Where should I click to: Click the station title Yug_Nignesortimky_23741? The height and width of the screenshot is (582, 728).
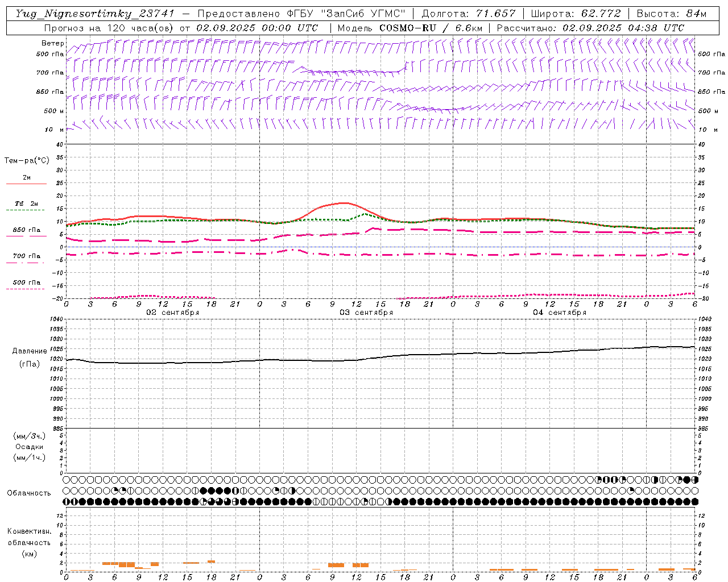point(95,14)
